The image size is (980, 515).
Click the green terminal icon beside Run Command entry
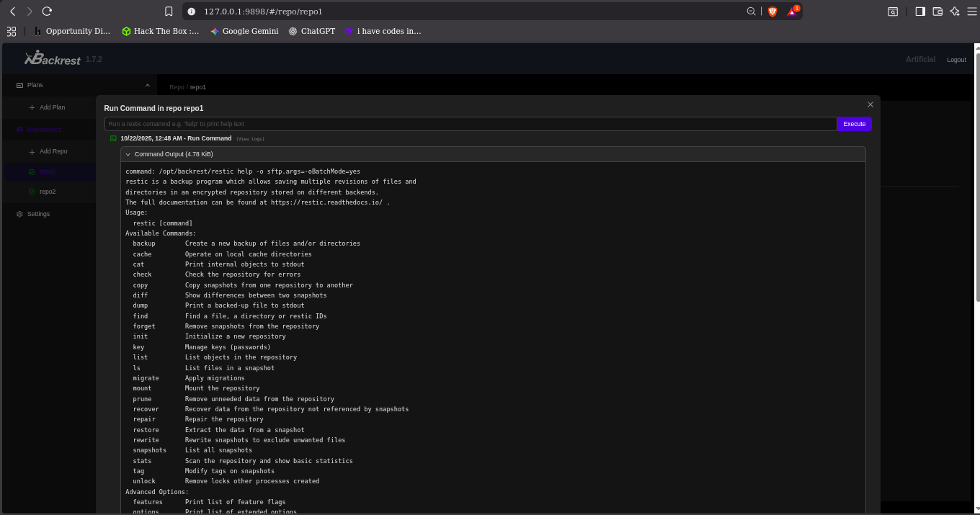(113, 138)
